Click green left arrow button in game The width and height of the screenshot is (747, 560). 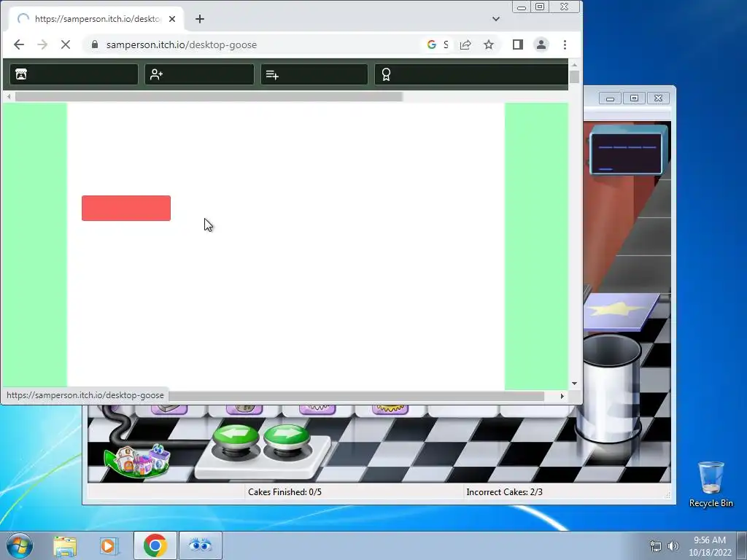[236, 436]
